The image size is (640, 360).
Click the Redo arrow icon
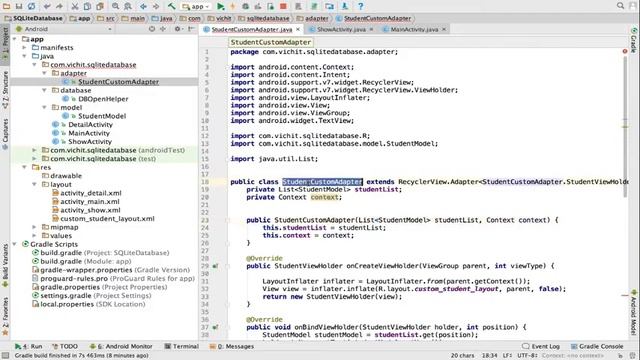[x=59, y=7]
